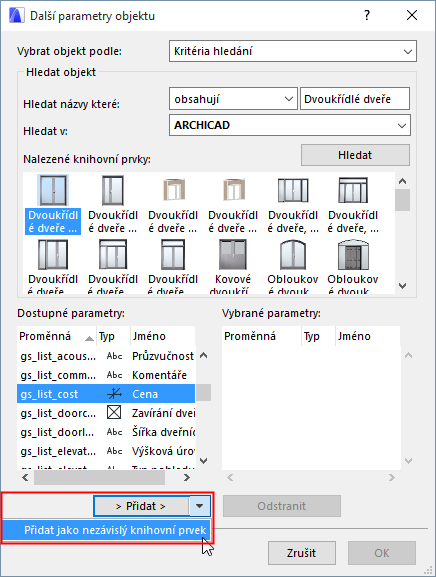The height and width of the screenshot is (577, 436).
Task: Choose the dark Obloukové arched door thumbnail
Action: [353, 255]
